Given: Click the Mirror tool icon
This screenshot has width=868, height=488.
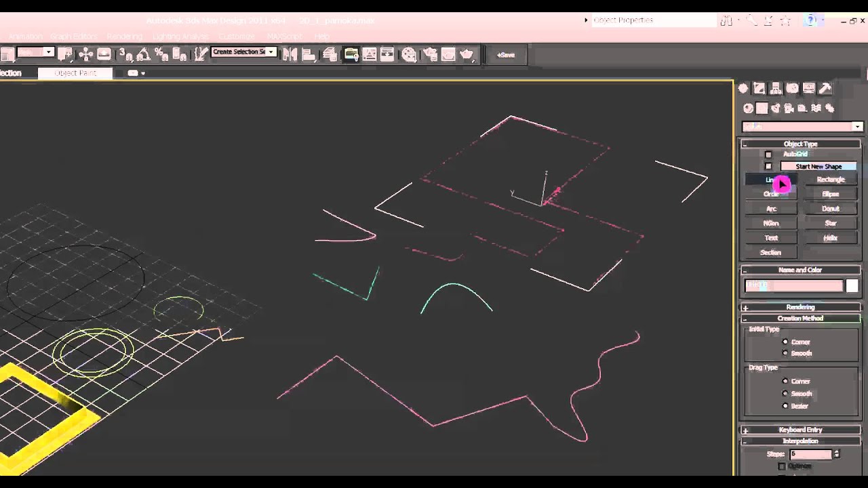Looking at the screenshot, I should [x=290, y=55].
